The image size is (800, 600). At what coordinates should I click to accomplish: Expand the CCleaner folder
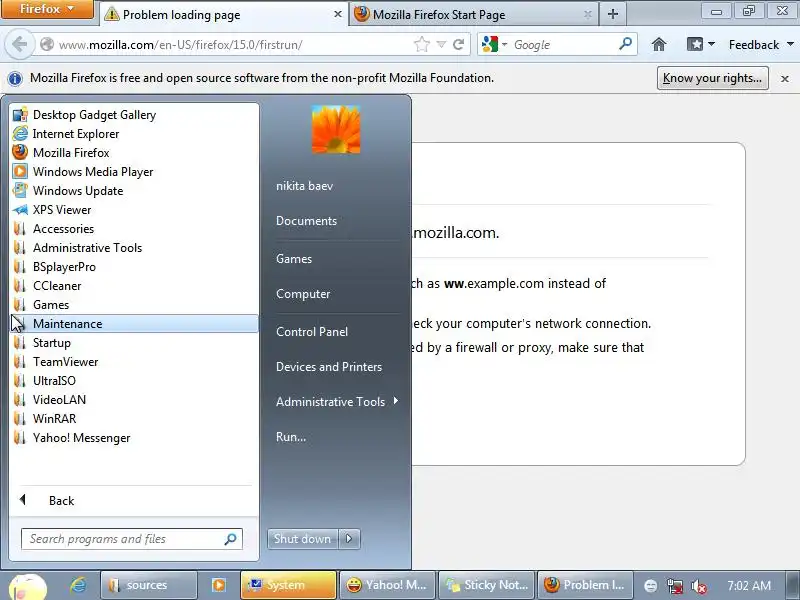click(134, 286)
